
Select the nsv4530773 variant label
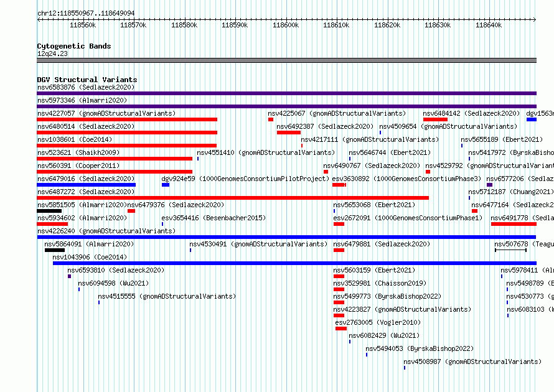[530, 296]
